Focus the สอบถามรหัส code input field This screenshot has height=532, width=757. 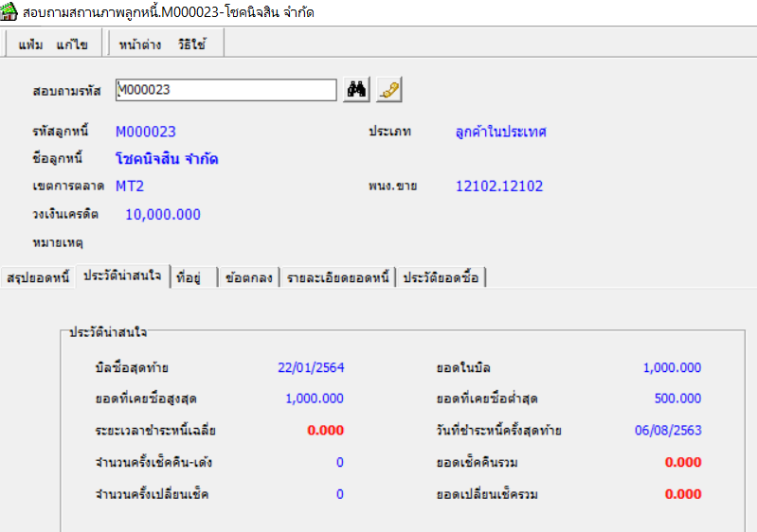pos(225,90)
